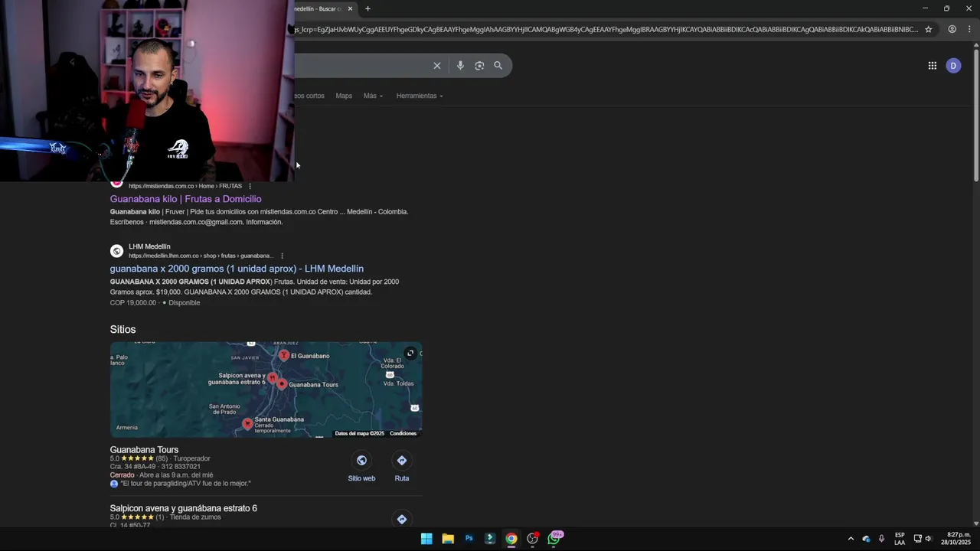Open the clock and date flyout

pyautogui.click(x=955, y=539)
